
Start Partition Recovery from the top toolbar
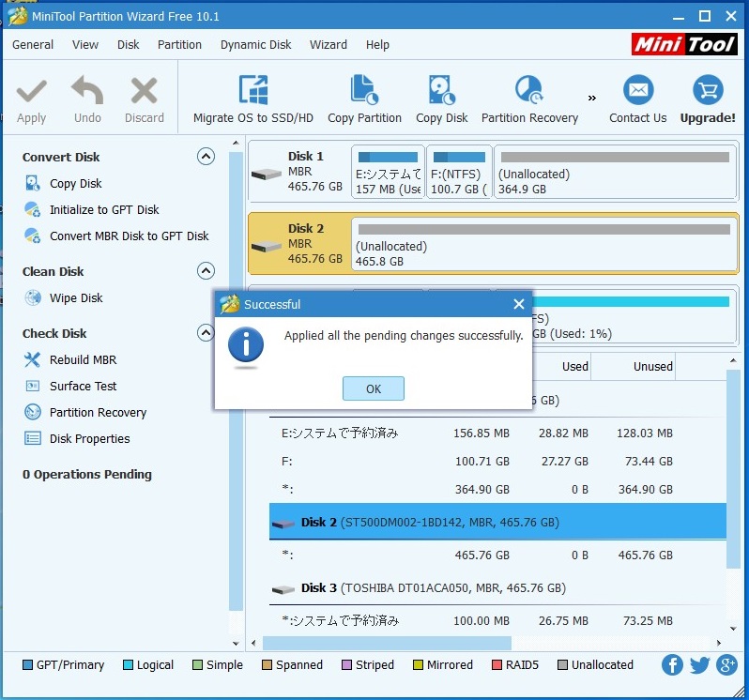(529, 99)
